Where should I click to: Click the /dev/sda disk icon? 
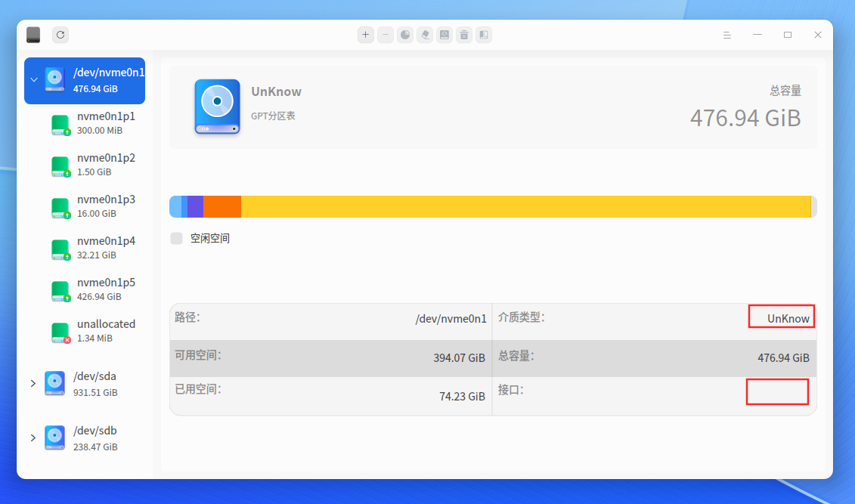tap(54, 384)
